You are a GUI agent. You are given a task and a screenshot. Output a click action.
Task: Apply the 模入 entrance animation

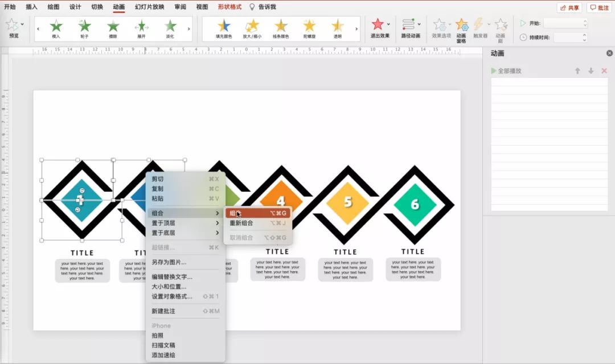click(56, 28)
